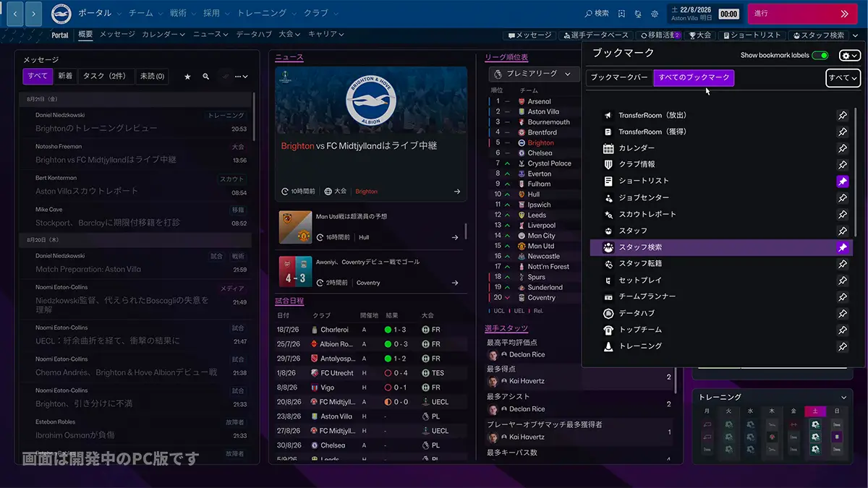The height and width of the screenshot is (488, 868).
Task: Switch messages filter to 新着
Action: click(x=65, y=76)
